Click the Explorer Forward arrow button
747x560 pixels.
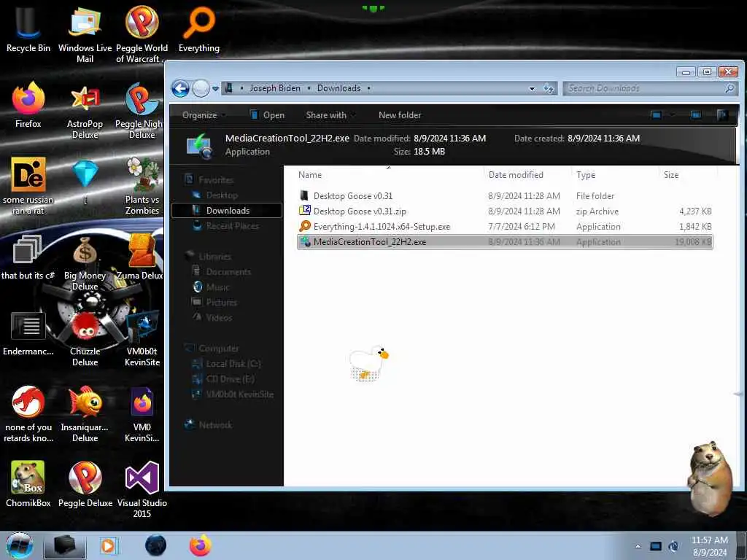pos(201,88)
